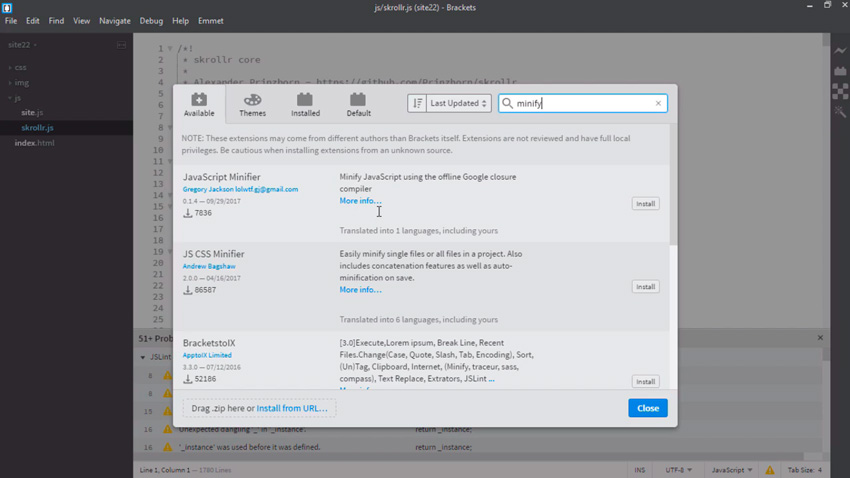The image size is (850, 478).
Task: Click the JSLint warning triangle in status bar
Action: tap(769, 470)
